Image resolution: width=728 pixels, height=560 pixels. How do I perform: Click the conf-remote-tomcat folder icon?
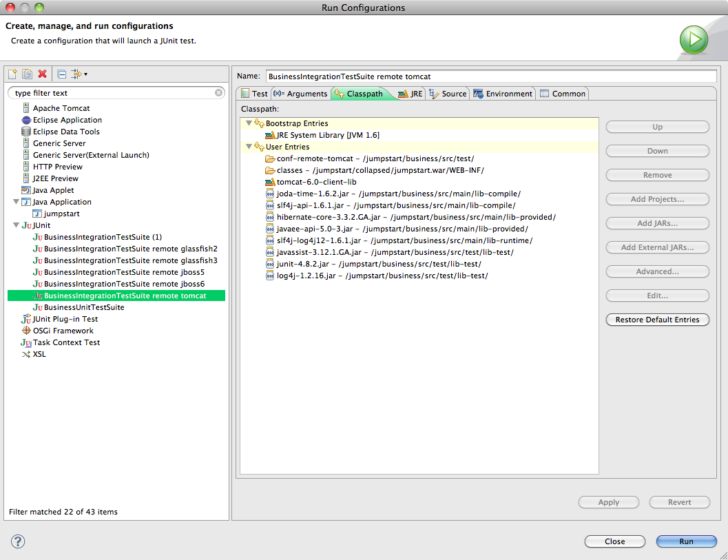270,159
